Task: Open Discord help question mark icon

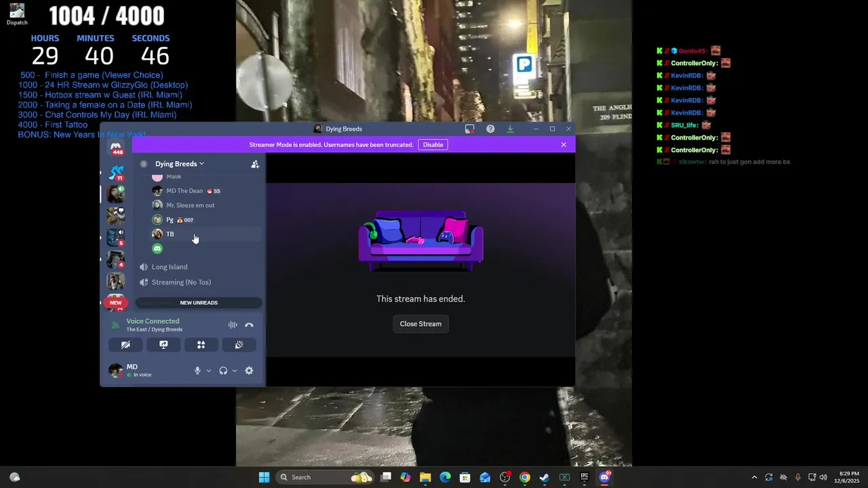Action: point(490,129)
